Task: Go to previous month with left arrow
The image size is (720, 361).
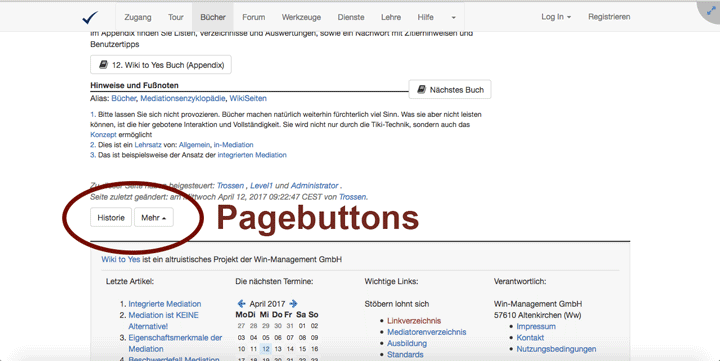Action: (x=241, y=304)
